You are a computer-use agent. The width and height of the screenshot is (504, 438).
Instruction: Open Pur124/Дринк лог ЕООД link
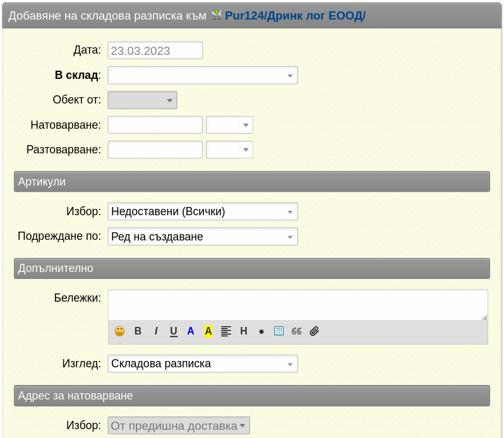(295, 15)
